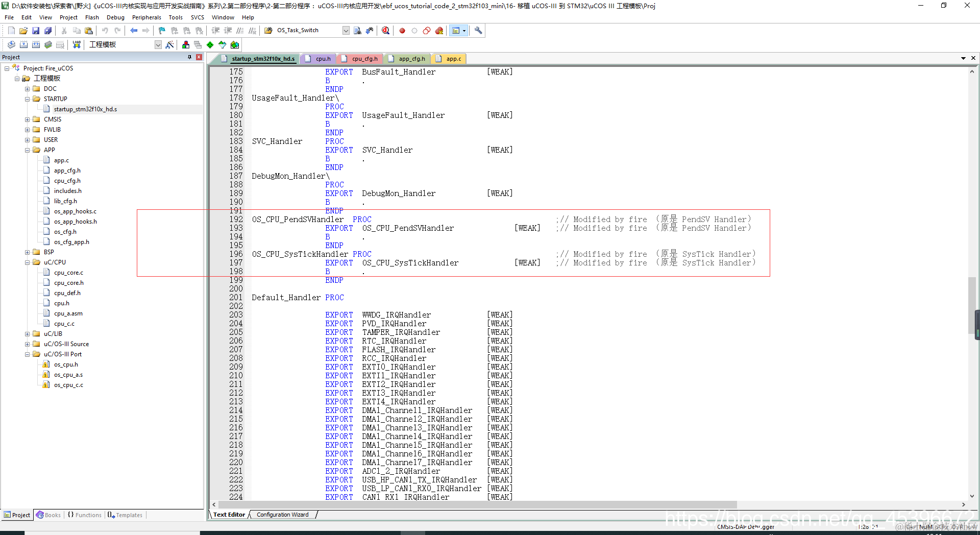Collapse the uC/CPU folder
Image resolution: width=980 pixels, height=535 pixels.
pyautogui.click(x=28, y=262)
